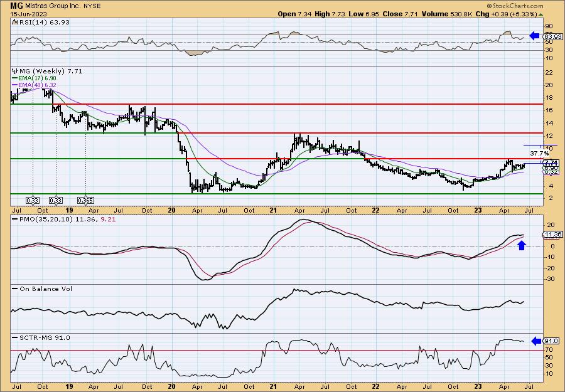
Task: Click the Low 6.95 value
Action: point(363,14)
